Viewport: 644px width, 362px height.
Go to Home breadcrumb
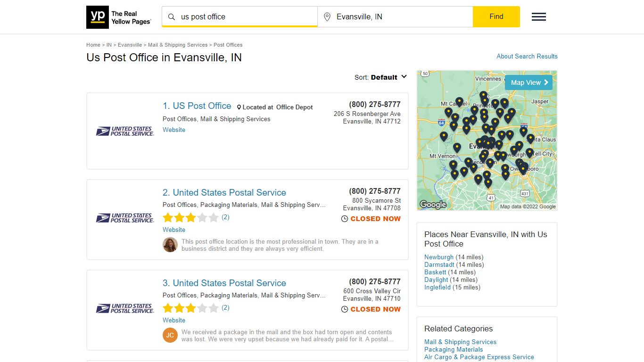[93, 45]
